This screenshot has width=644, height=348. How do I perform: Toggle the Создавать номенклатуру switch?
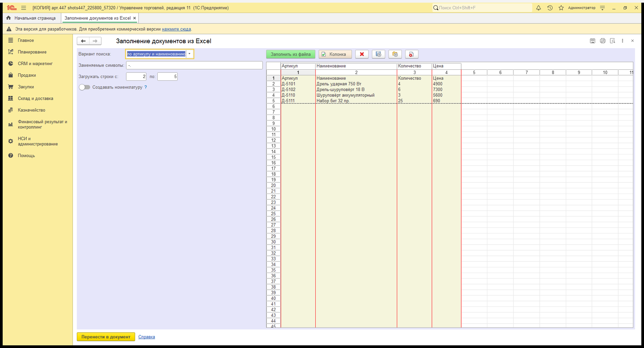(x=85, y=87)
